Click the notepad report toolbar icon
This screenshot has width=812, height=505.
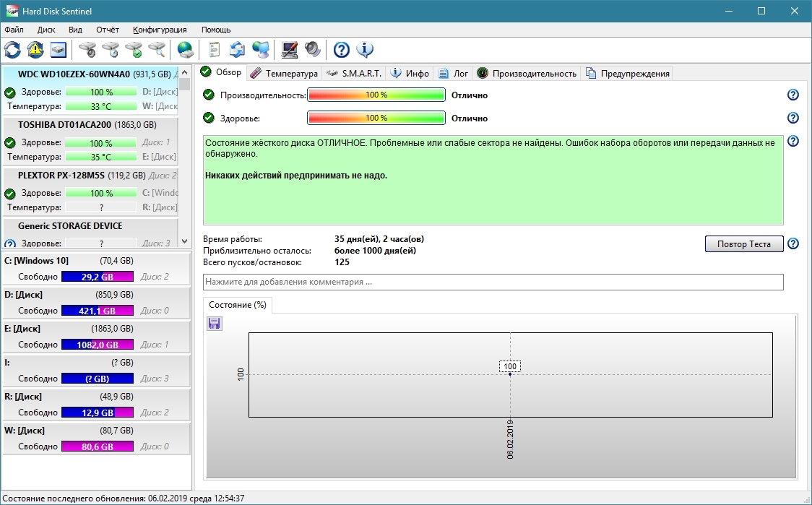pos(214,50)
